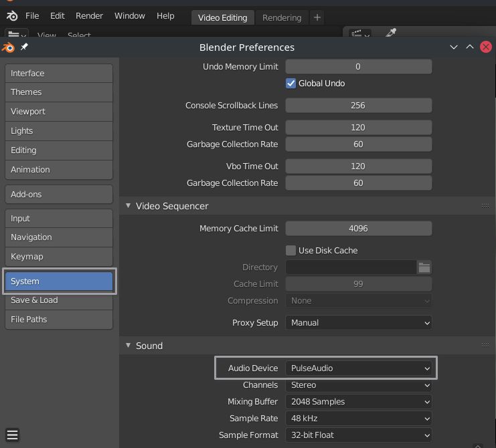Screen dimensions: 496x448
Task: Open the Save & Load preferences section
Action: tap(59, 300)
